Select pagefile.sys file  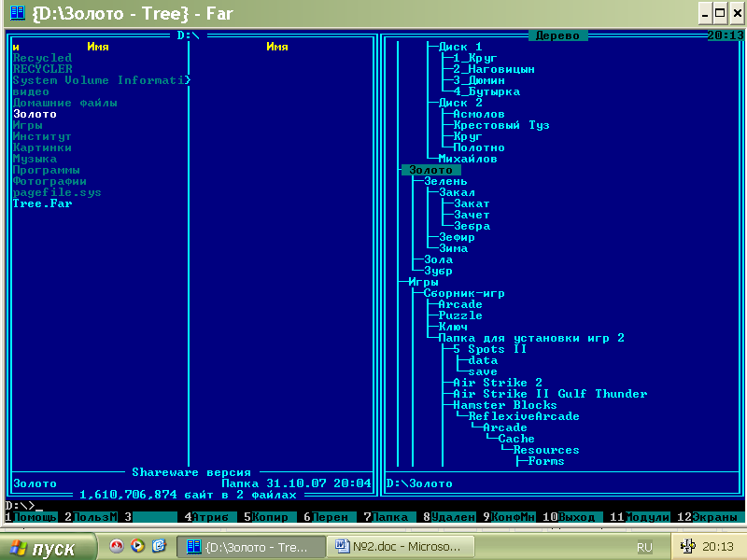(x=57, y=192)
